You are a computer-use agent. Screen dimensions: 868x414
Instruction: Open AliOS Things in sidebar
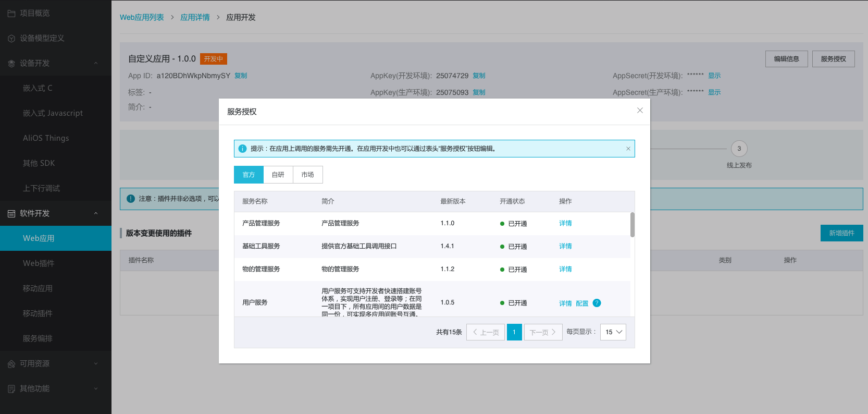(56, 138)
